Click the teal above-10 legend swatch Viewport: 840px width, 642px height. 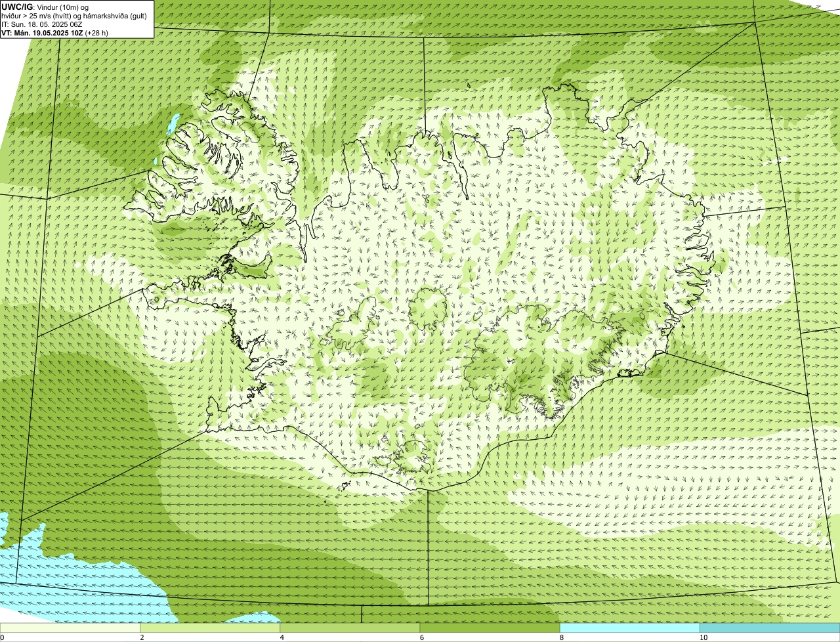coord(770,628)
